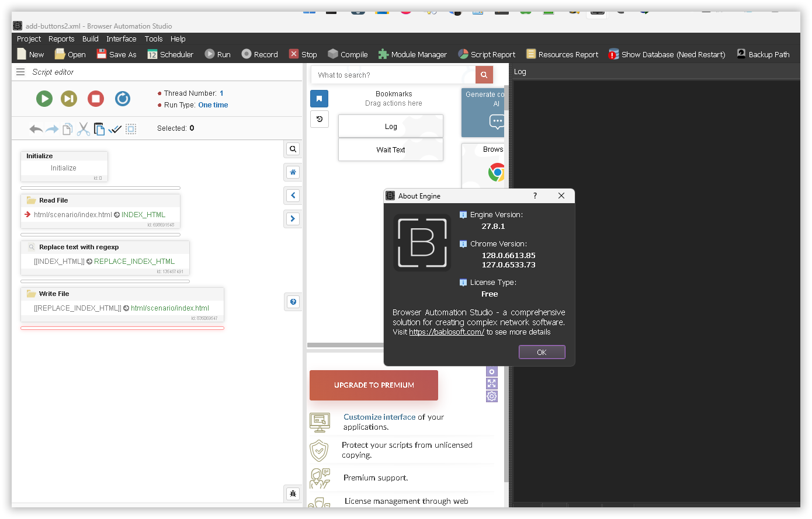Click the Upgrade to Premium button
Image resolution: width=812 pixels, height=519 pixels.
[374, 385]
